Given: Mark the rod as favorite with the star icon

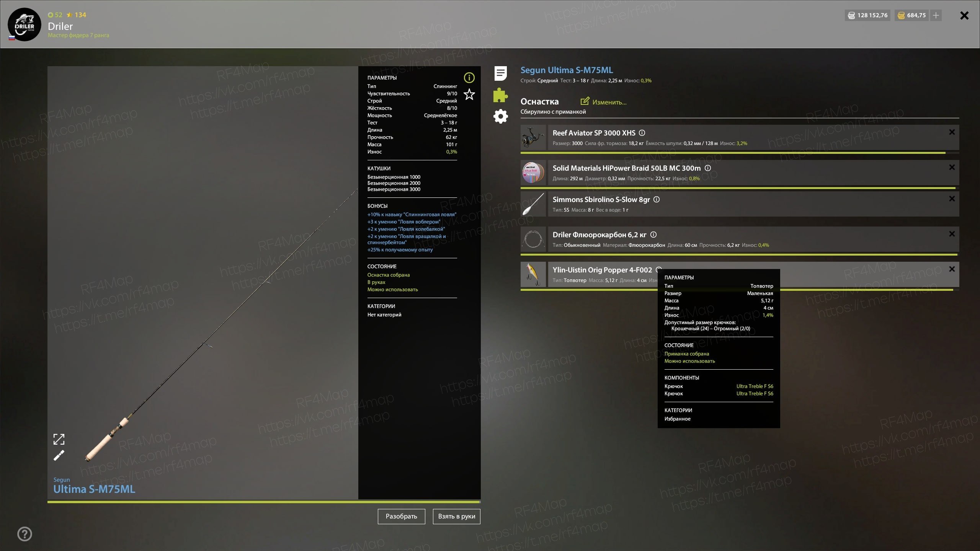Looking at the screenshot, I should coord(469,94).
